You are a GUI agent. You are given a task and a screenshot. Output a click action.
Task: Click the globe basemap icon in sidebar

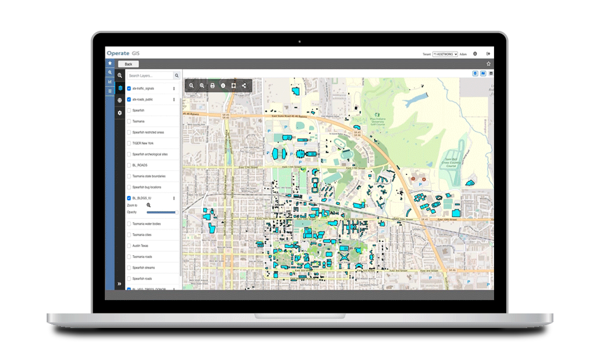[x=120, y=100]
